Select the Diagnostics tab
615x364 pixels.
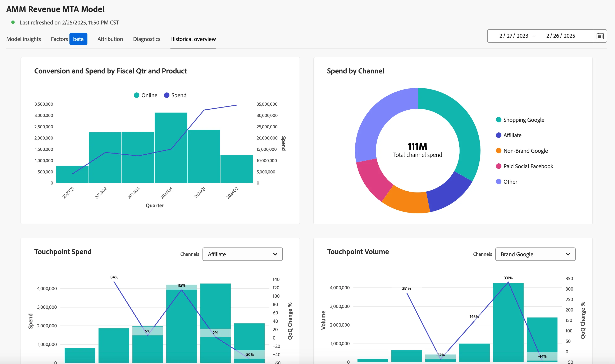[x=147, y=39]
